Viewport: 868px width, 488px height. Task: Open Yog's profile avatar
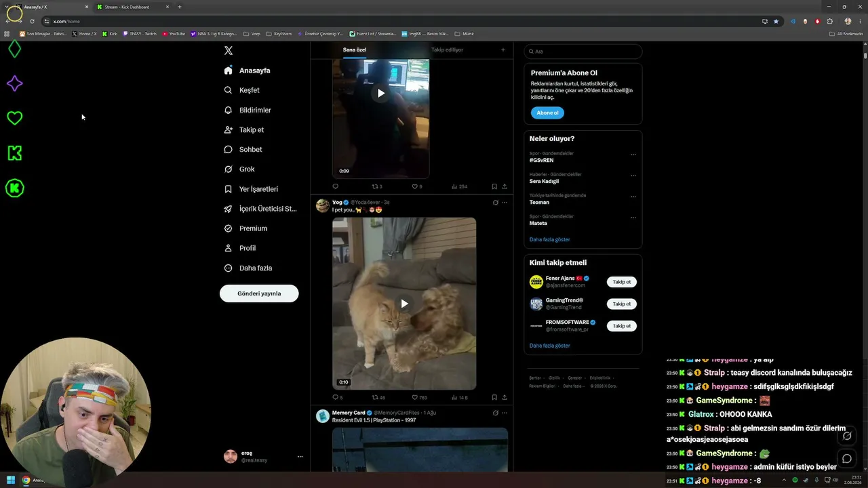[323, 205]
